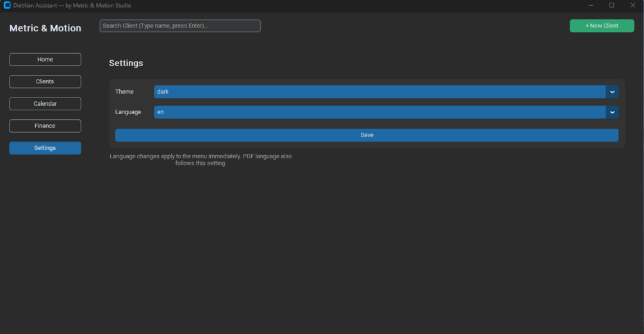Open the Language combo box showing en
This screenshot has height=334, width=644.
386,112
